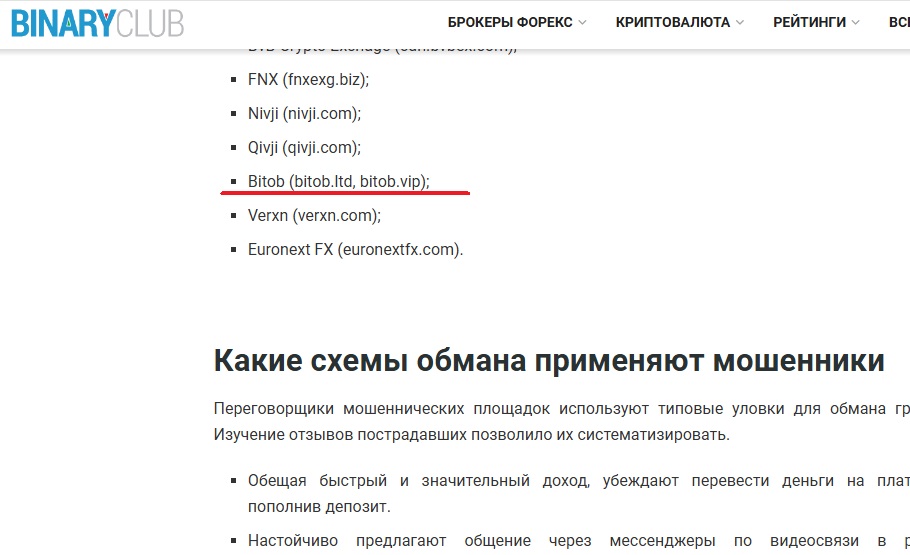Open the КРИПТОВАЛЮТА menu
Screen dimensions: 910x555
click(x=673, y=22)
